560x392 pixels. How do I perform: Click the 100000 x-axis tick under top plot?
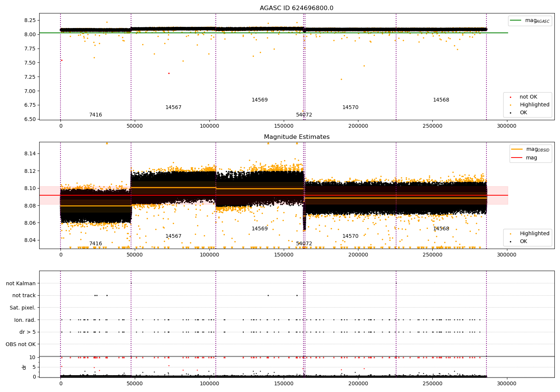[209, 126]
